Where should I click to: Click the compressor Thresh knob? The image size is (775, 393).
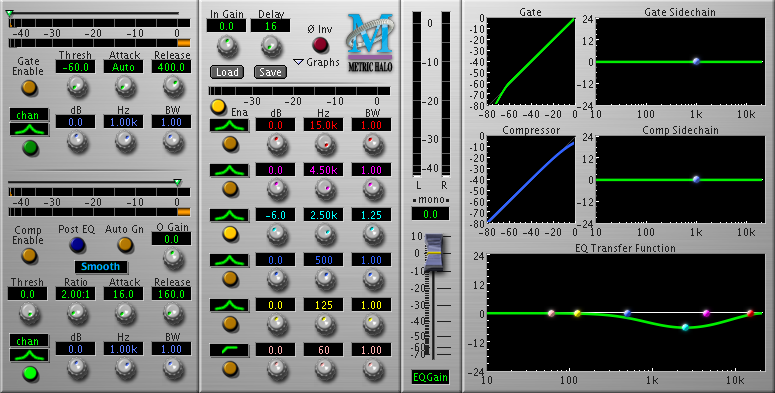coord(29,313)
